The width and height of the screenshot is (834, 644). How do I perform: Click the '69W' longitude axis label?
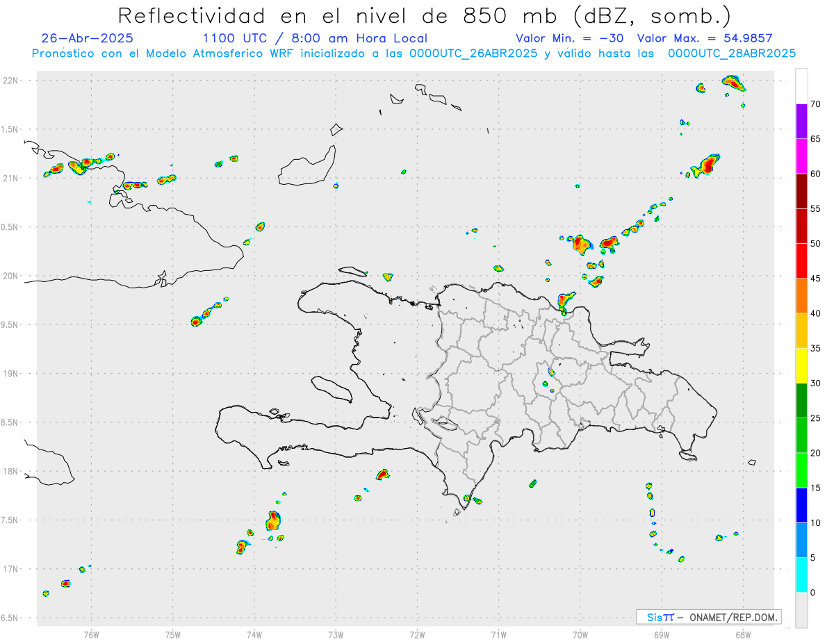coord(662,634)
